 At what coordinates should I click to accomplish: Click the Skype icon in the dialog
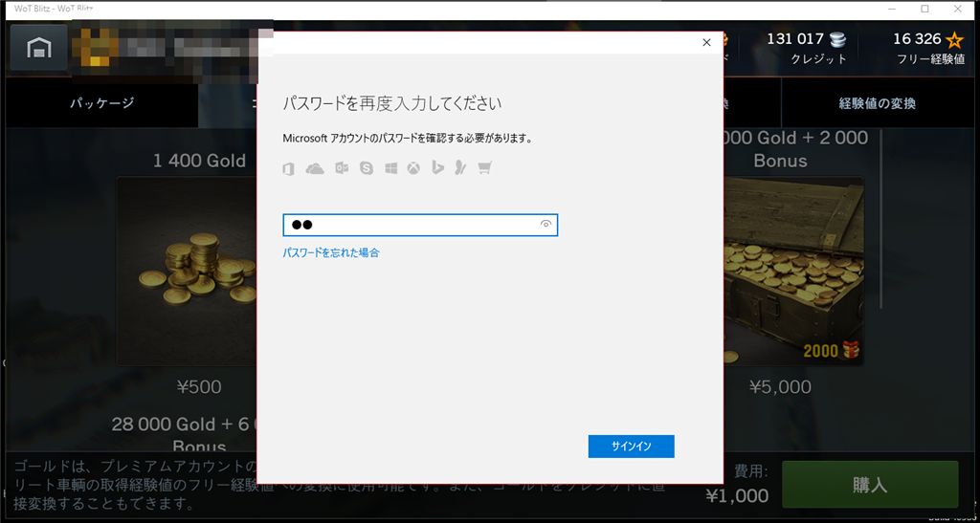(x=367, y=168)
